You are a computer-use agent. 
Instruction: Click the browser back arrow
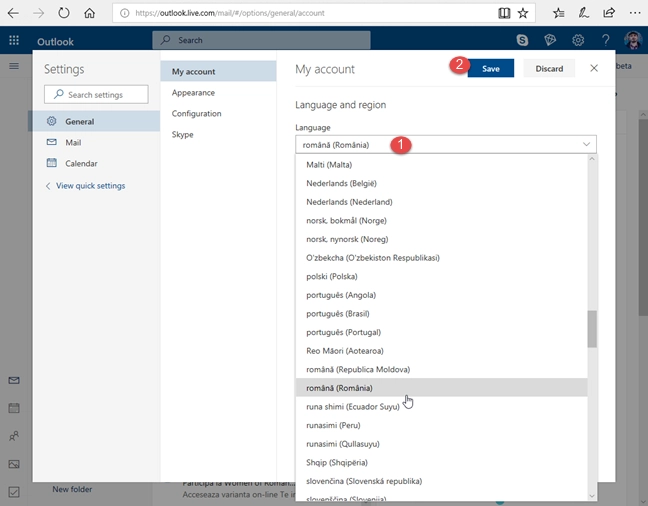click(13, 13)
